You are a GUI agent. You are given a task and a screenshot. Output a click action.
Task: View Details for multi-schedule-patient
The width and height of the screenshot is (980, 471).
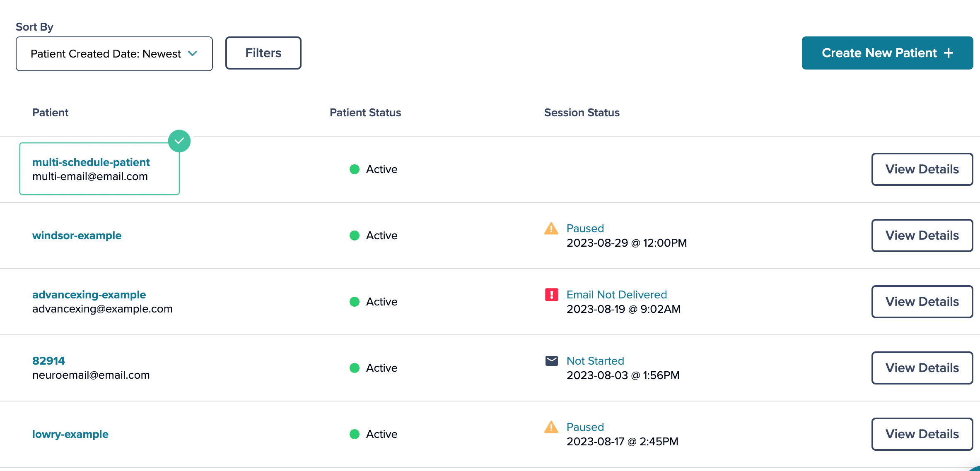click(922, 169)
